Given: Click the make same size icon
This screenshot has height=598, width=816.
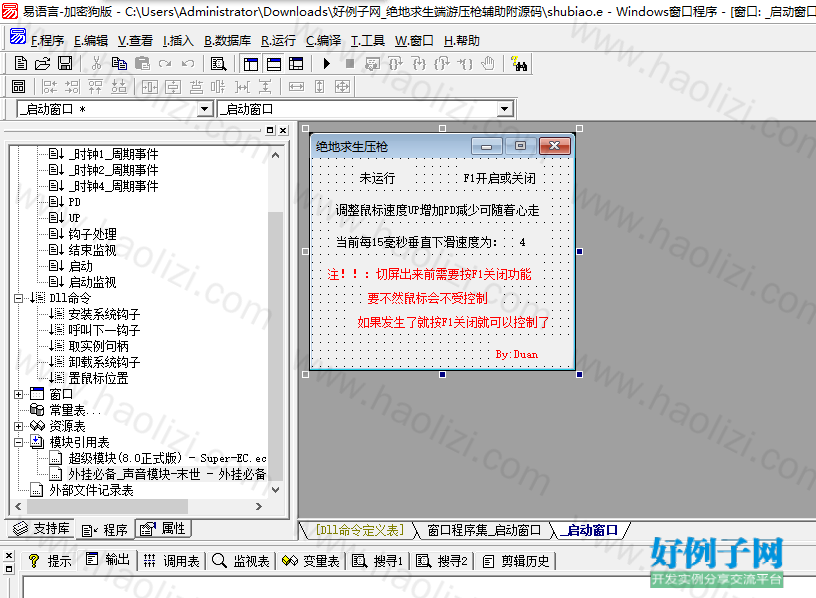Looking at the screenshot, I should coord(342,86).
